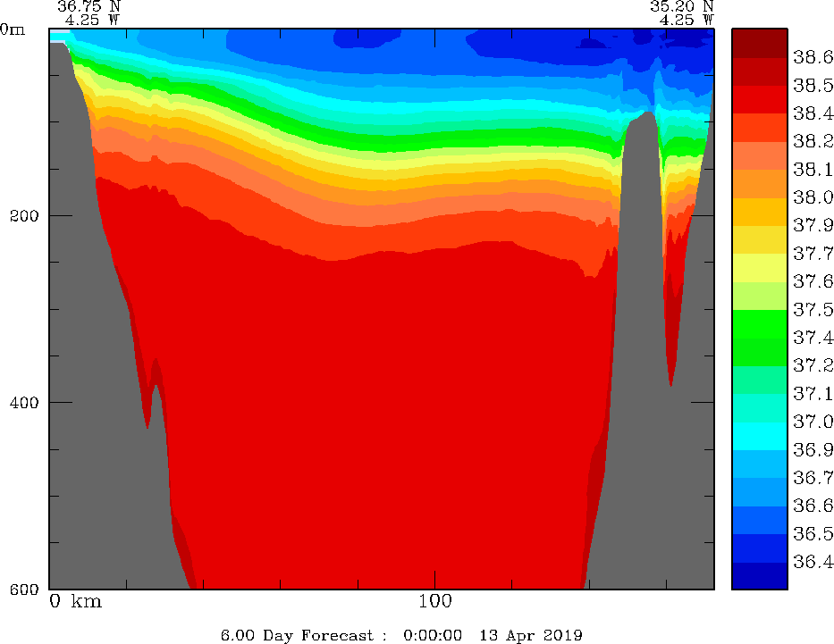
Task: Select the 38.1 colorbar value
Action: [813, 170]
